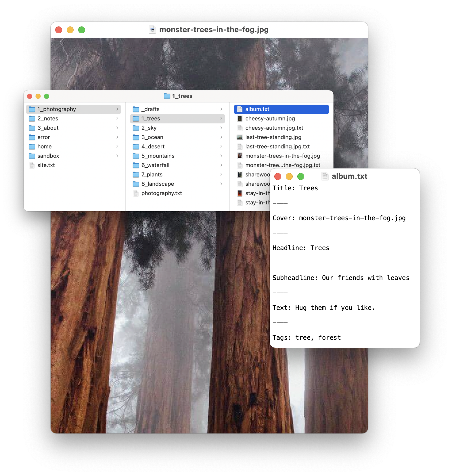Expand the 3_about folder chevron
The image size is (452, 476).
(x=117, y=128)
